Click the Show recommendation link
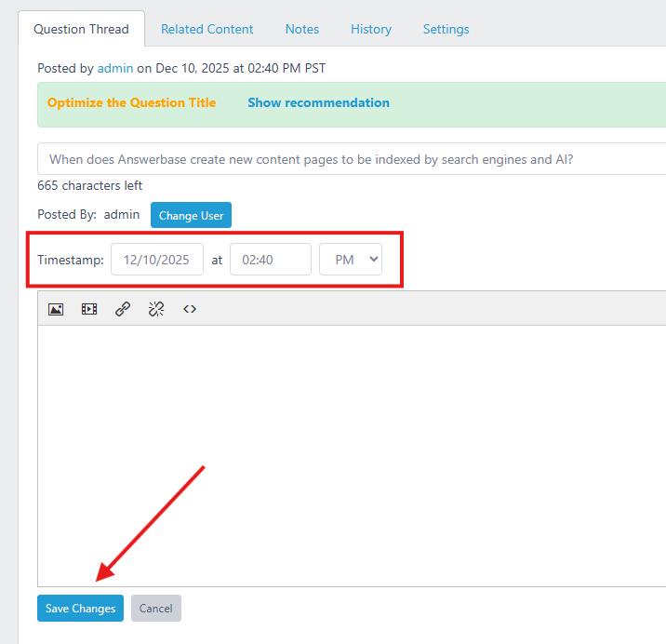The height and width of the screenshot is (644, 666). 318,102
